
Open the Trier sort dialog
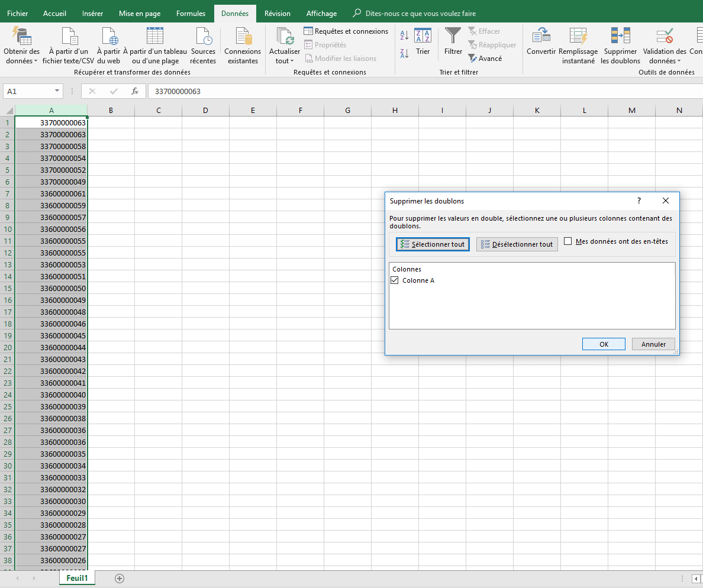tap(423, 41)
